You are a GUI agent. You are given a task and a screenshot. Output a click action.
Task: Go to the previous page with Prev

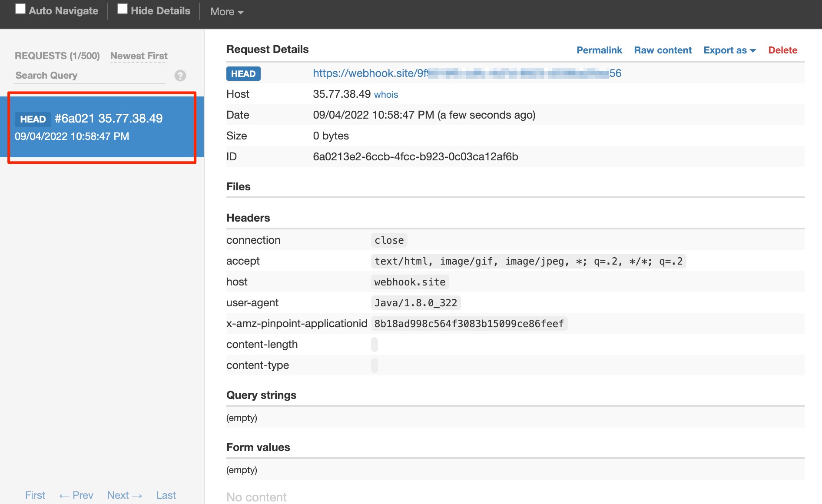76,495
